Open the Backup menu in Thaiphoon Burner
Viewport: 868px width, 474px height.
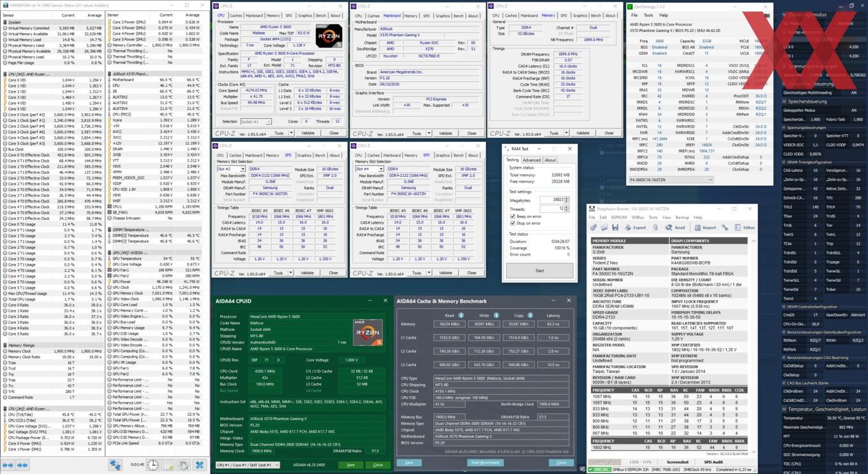coord(682,217)
